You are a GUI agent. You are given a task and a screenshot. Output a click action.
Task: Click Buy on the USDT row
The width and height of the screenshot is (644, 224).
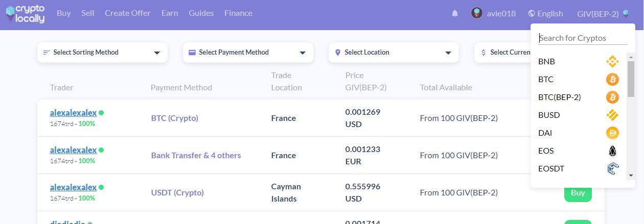click(578, 193)
